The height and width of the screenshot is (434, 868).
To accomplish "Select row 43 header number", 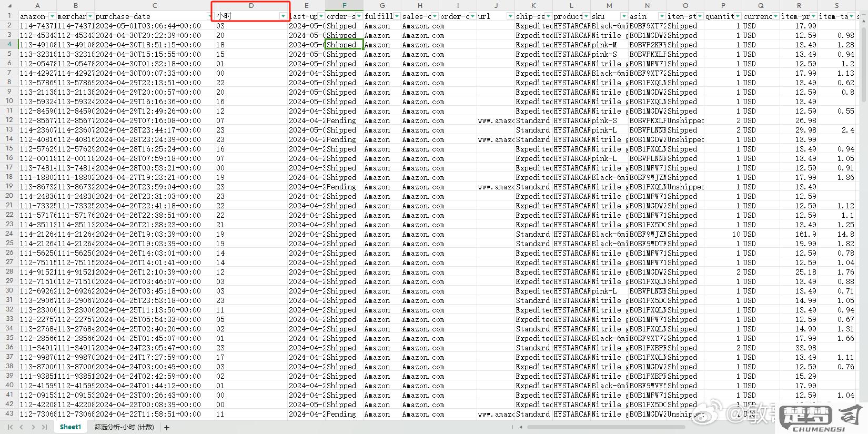I will (9, 413).
